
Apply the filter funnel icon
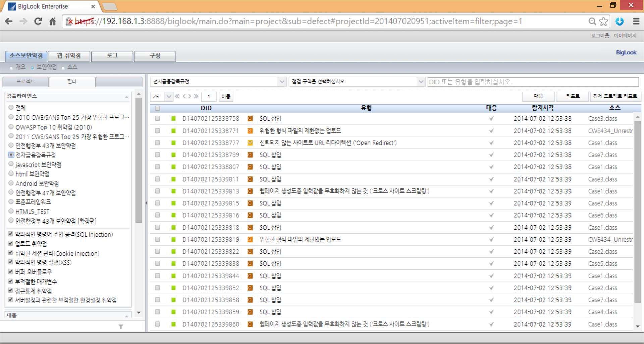tap(121, 326)
